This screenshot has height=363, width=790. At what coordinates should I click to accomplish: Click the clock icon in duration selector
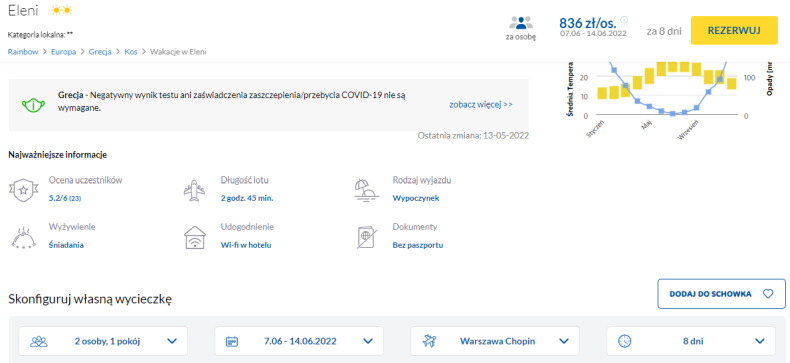click(x=625, y=341)
